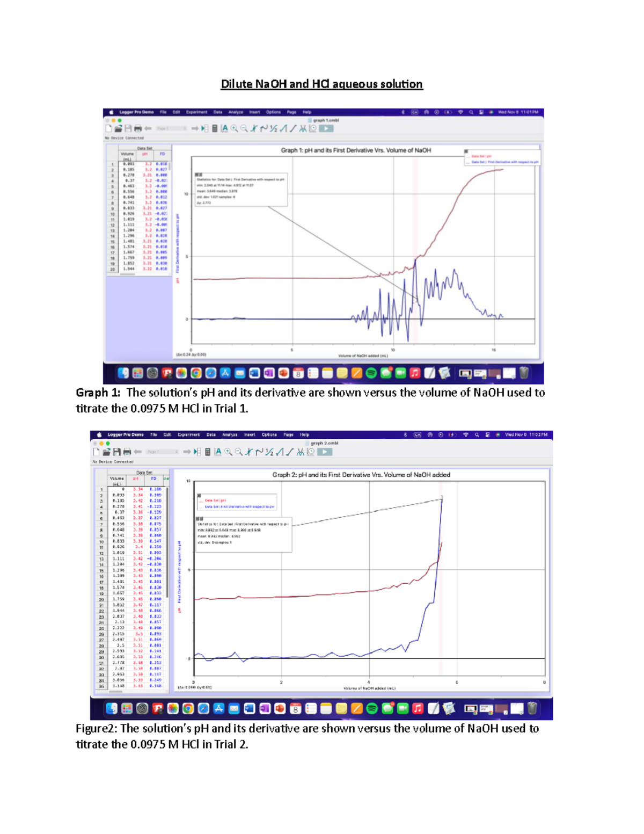This screenshot has height=834, width=644.
Task: Click Spotify icon in the Graph 1 dock
Action: point(371,373)
